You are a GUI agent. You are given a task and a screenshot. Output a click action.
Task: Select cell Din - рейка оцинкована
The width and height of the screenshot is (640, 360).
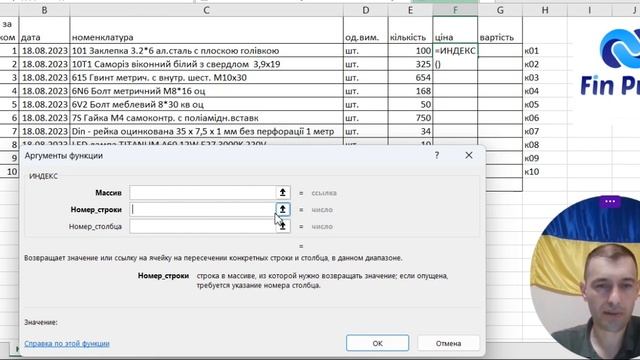coord(207,131)
